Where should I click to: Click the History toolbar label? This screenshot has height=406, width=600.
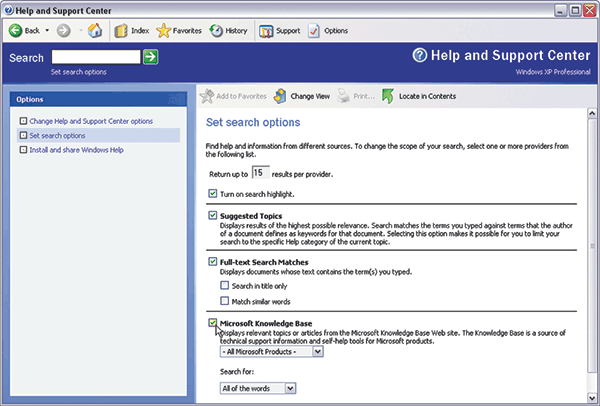[x=236, y=31]
